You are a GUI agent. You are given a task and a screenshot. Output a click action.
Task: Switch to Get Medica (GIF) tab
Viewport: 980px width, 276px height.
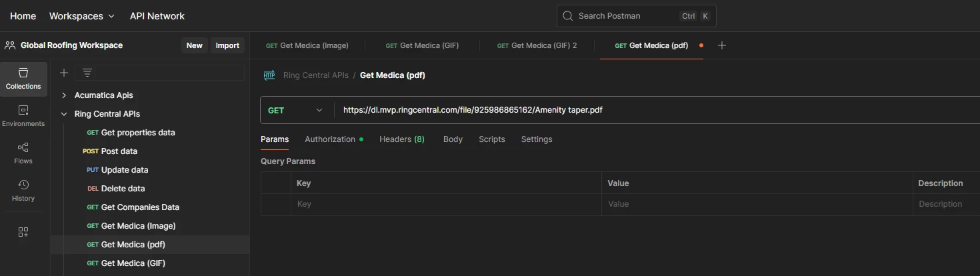(x=423, y=45)
